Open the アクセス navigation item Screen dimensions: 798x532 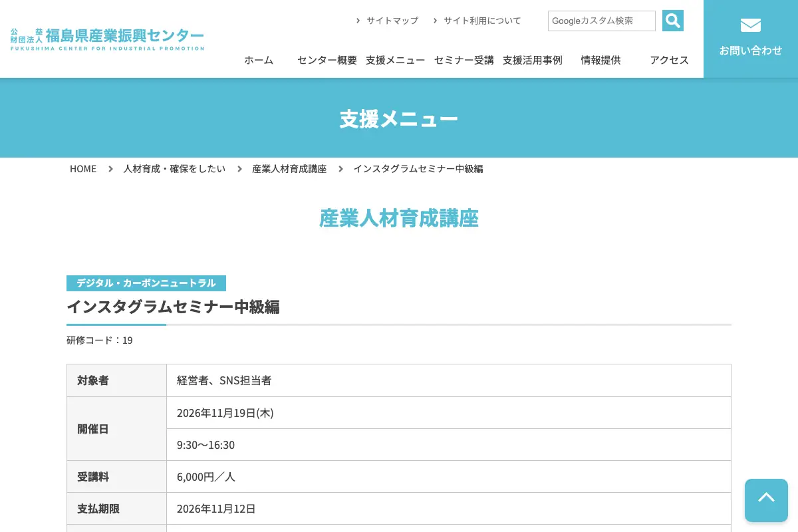pyautogui.click(x=670, y=60)
